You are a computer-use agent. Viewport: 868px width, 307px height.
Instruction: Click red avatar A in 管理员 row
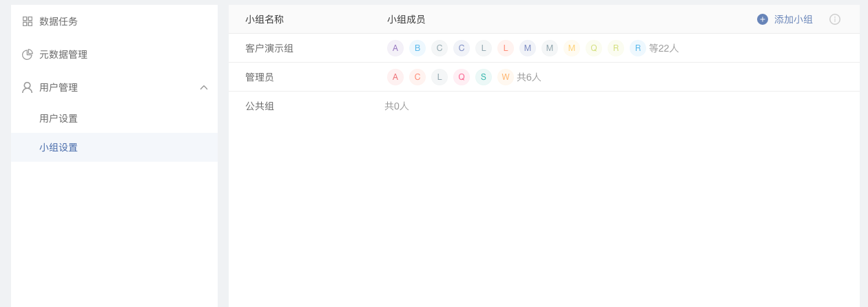pos(395,77)
